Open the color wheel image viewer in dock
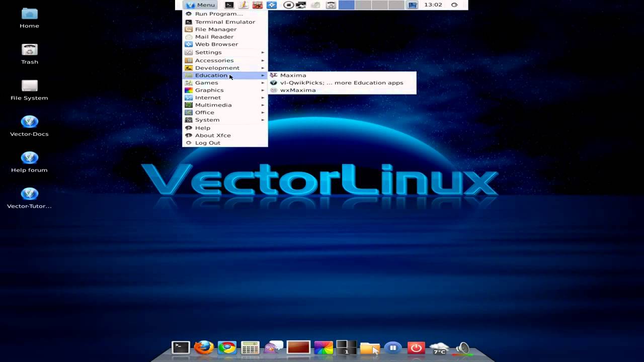 (x=323, y=347)
